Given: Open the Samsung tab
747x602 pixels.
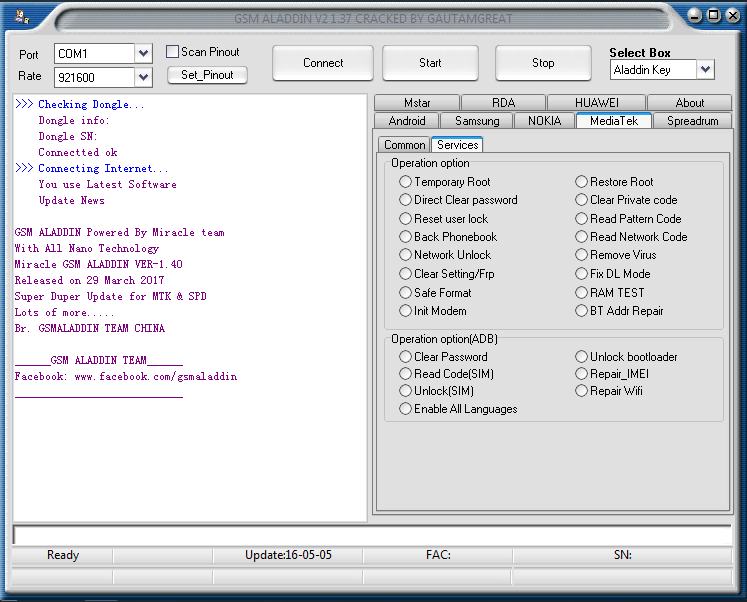Looking at the screenshot, I should click(477, 121).
